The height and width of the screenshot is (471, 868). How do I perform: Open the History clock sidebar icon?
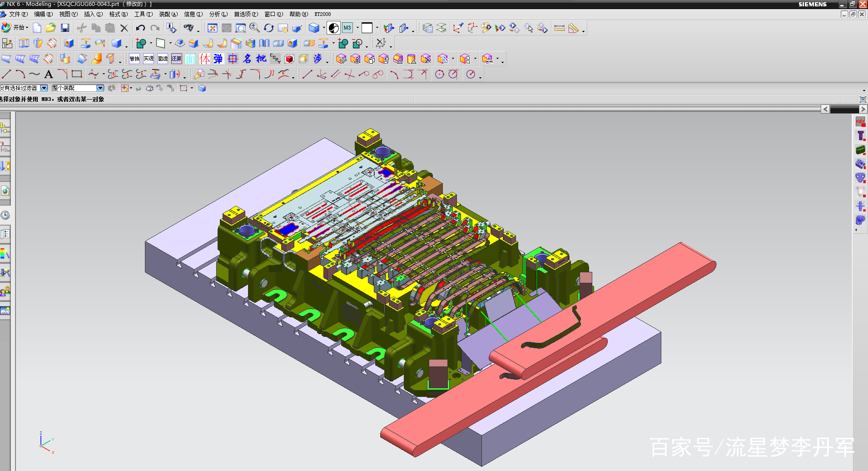point(5,215)
